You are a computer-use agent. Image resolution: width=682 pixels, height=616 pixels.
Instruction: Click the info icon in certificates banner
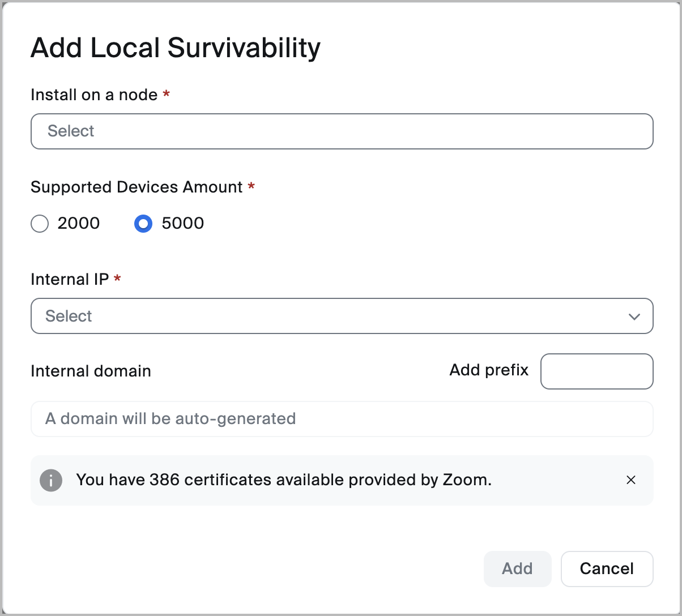51,480
